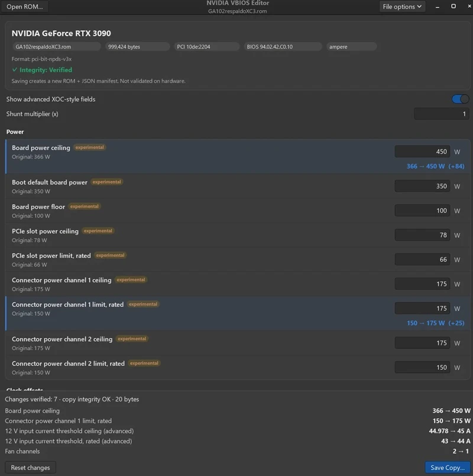Click the PCIe slot power ceiling label
The width and height of the screenshot is (473, 476).
tap(46, 231)
